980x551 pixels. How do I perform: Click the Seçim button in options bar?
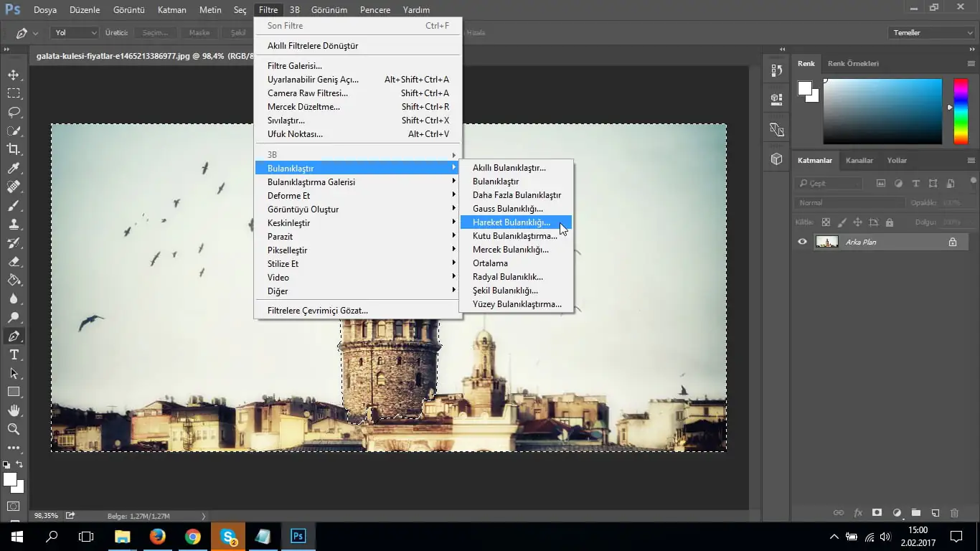(154, 33)
